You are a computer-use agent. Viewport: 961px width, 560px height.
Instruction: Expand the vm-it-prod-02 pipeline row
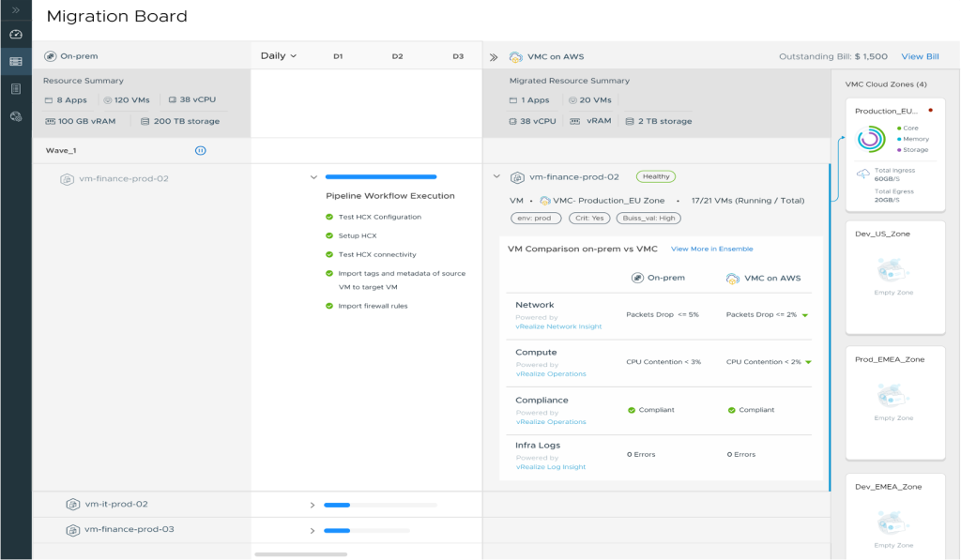[313, 505]
